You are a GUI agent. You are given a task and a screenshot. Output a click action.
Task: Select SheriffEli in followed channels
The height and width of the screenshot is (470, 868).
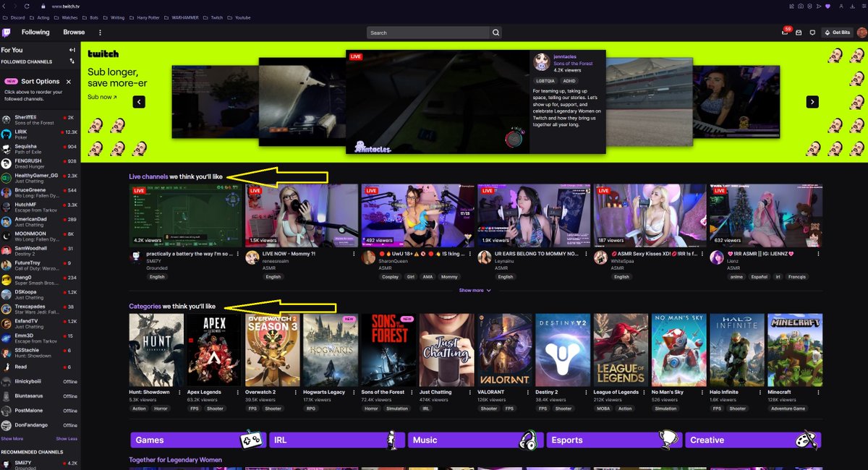click(40, 119)
